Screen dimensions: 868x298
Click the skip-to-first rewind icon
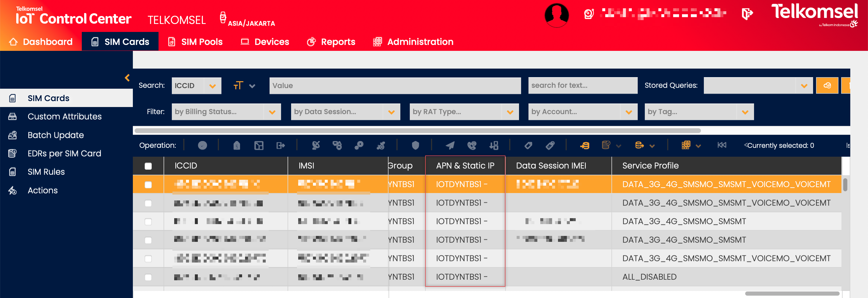pyautogui.click(x=722, y=145)
